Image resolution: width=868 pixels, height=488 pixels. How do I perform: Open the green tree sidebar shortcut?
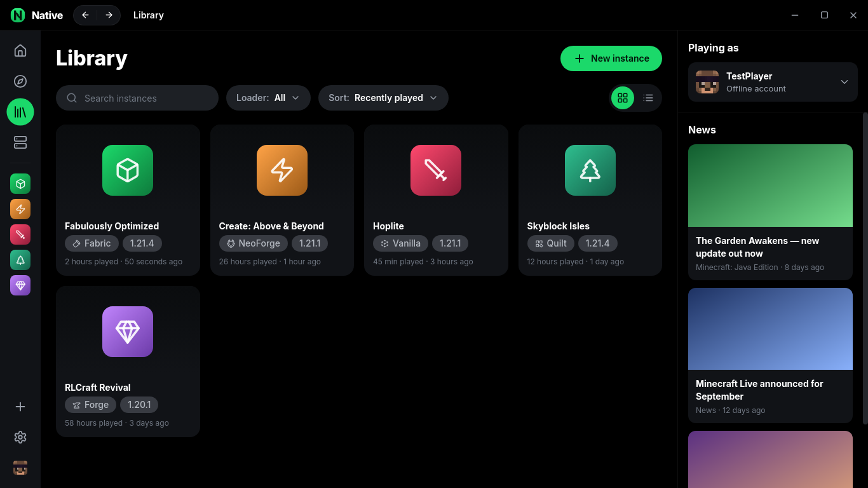pos(20,260)
